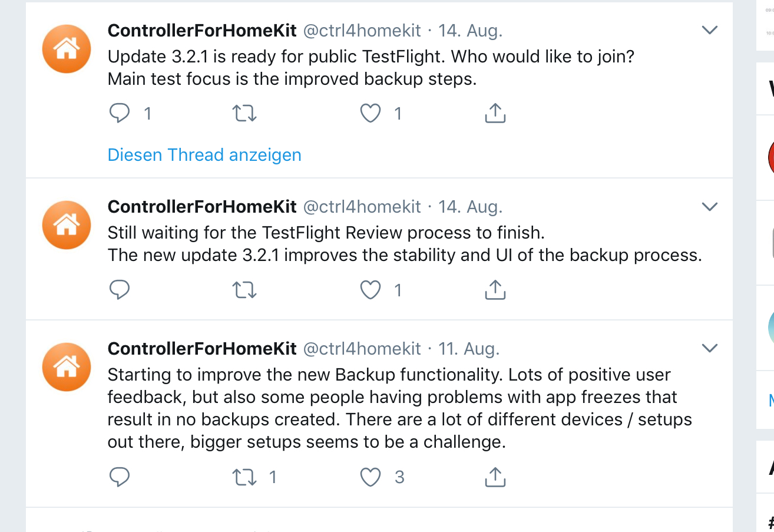774x532 pixels.
Task: Open options chevron on first 14. Aug. tweet
Action: 710,30
